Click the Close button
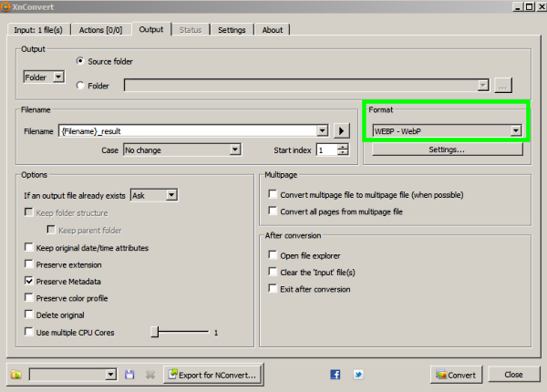547x392 pixels. tap(513, 375)
